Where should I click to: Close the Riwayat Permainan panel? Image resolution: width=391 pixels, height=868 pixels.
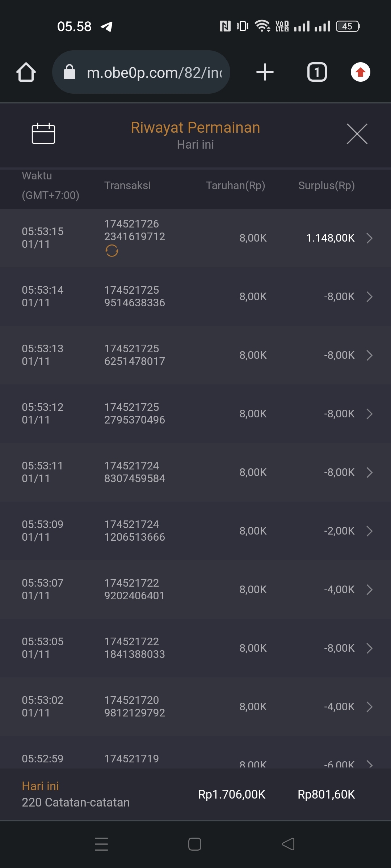click(357, 133)
